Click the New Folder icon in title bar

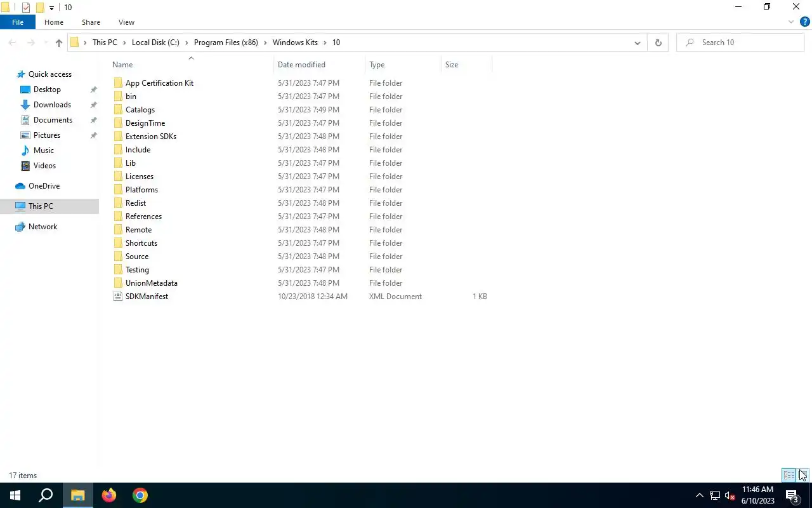[x=40, y=8]
